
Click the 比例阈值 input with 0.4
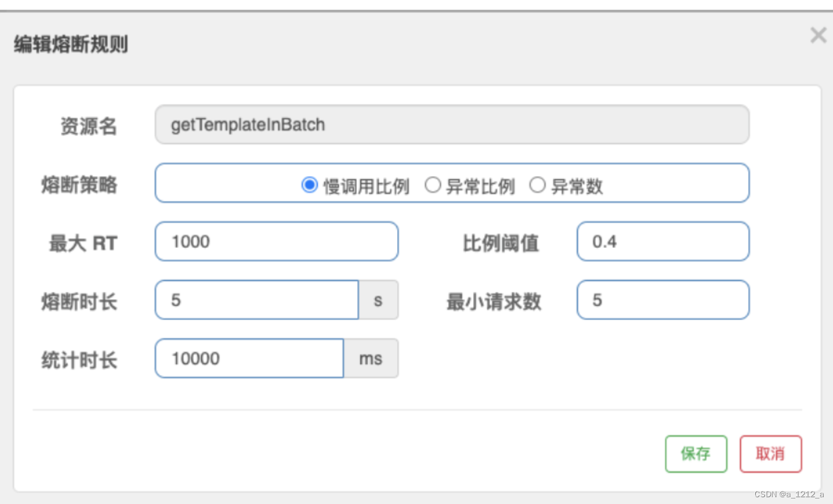[x=663, y=241]
